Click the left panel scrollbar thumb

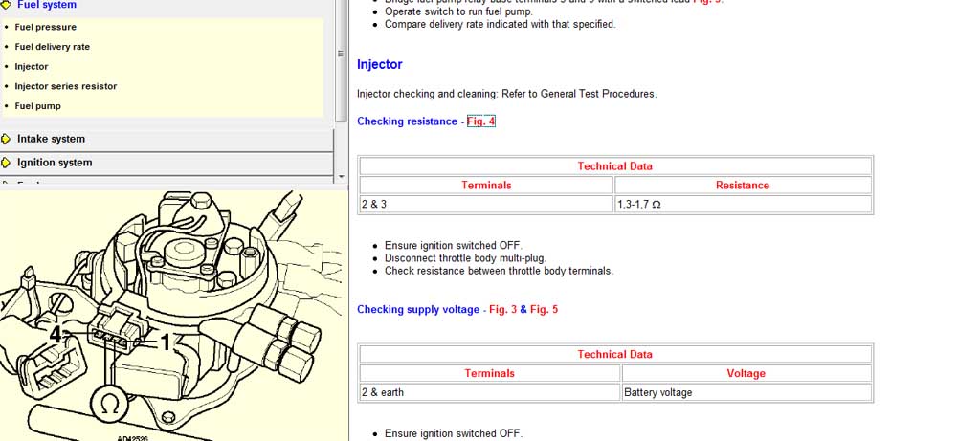[x=342, y=57]
